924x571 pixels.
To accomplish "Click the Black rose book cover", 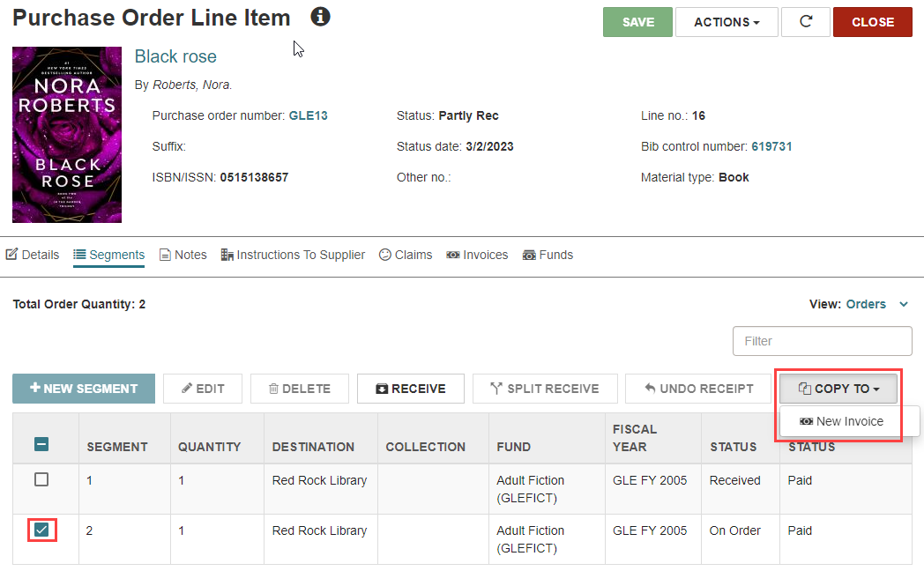I will [67, 135].
